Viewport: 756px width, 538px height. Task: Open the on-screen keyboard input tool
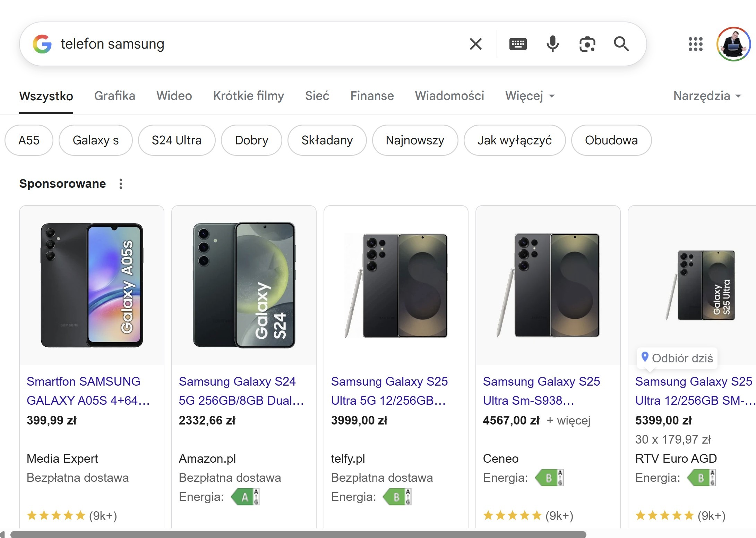pos(518,44)
